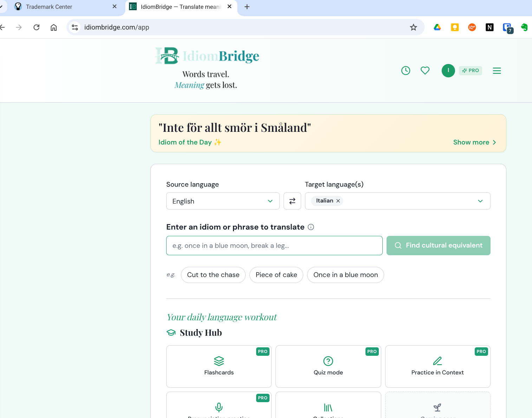Click the info icon beside the idiom prompt

click(311, 227)
